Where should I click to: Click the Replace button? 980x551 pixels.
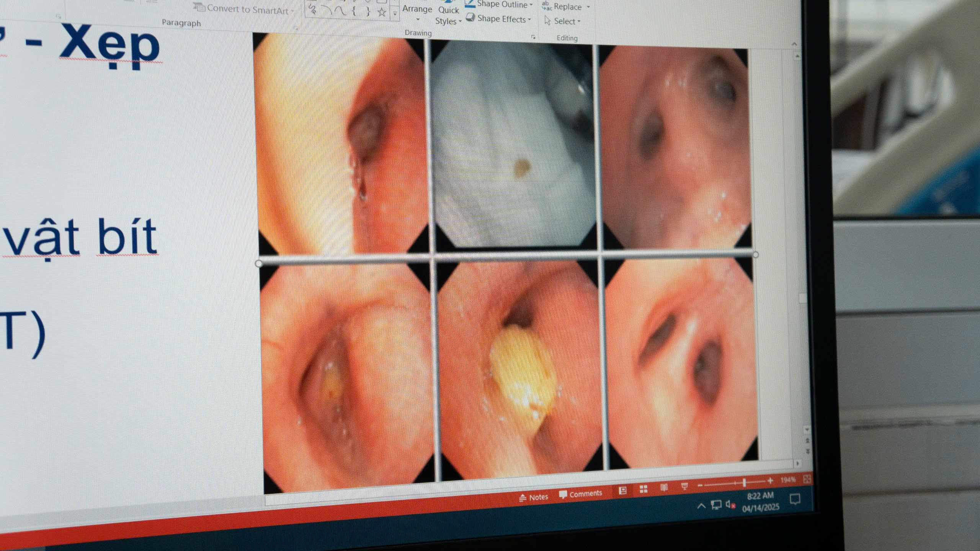point(562,7)
